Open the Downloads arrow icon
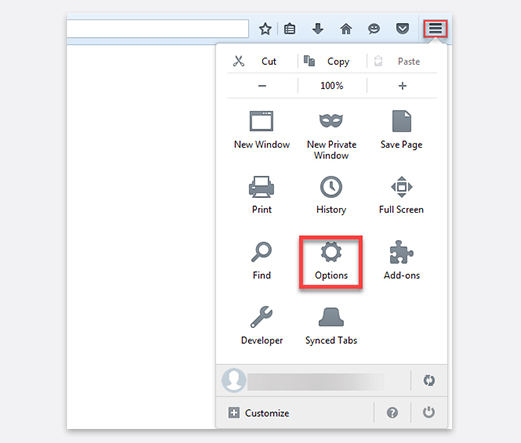Screen dimensions: 521x443 [318, 29]
